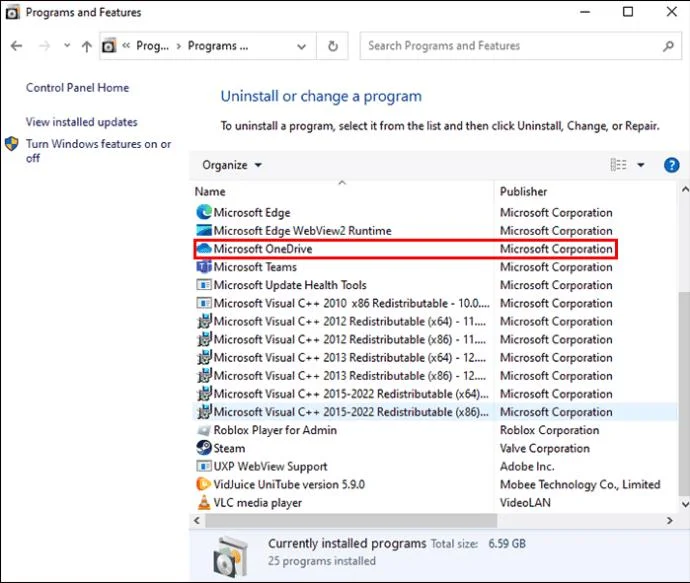Select VLC media player name text
690x583 pixels.
(x=257, y=502)
